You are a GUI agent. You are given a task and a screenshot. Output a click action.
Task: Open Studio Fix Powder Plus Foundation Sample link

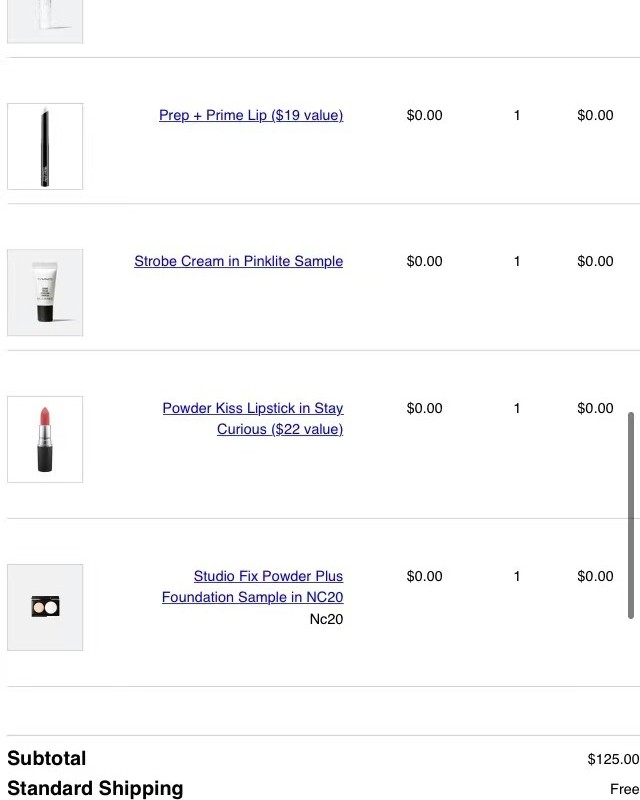[253, 586]
